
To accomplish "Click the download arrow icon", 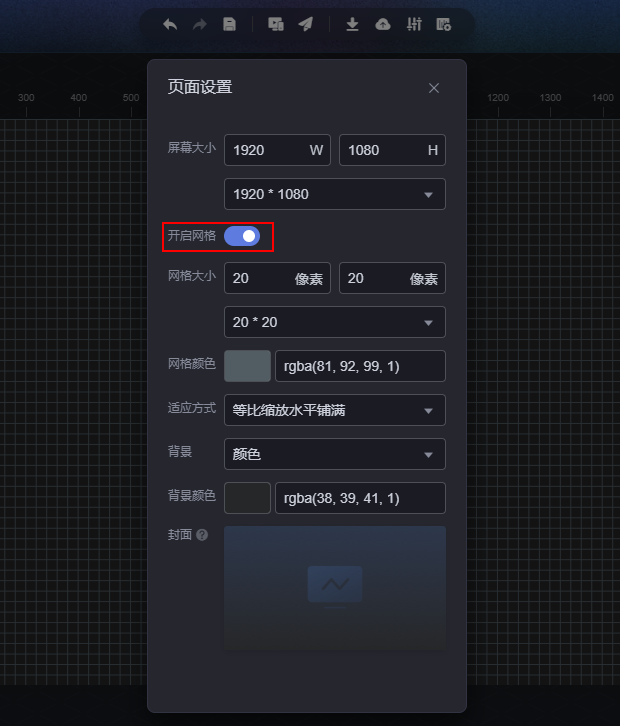I will click(x=352, y=24).
